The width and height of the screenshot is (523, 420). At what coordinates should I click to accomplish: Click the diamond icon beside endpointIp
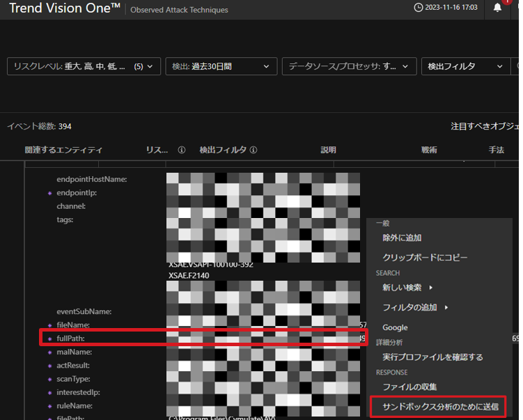click(x=49, y=193)
